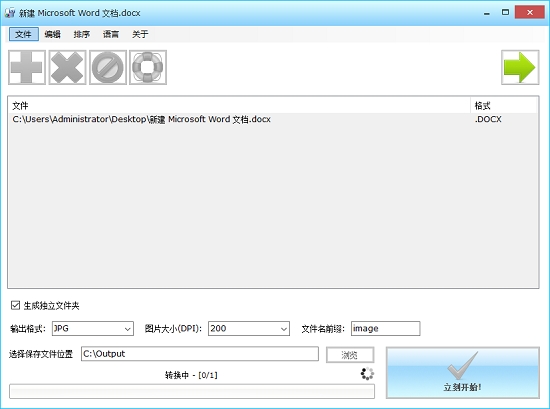
Task: Open the 编辑 menu
Action: coord(53,34)
